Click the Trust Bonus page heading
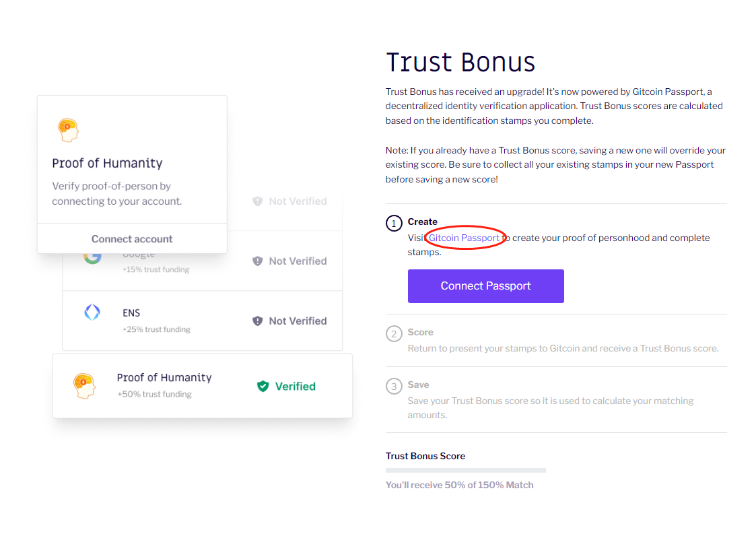 [x=460, y=63]
